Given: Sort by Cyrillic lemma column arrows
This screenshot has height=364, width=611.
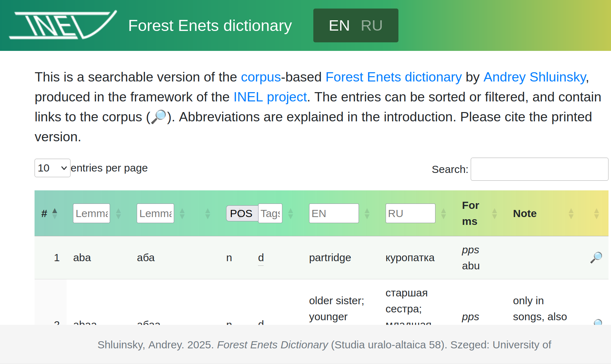Looking at the screenshot, I should point(182,213).
